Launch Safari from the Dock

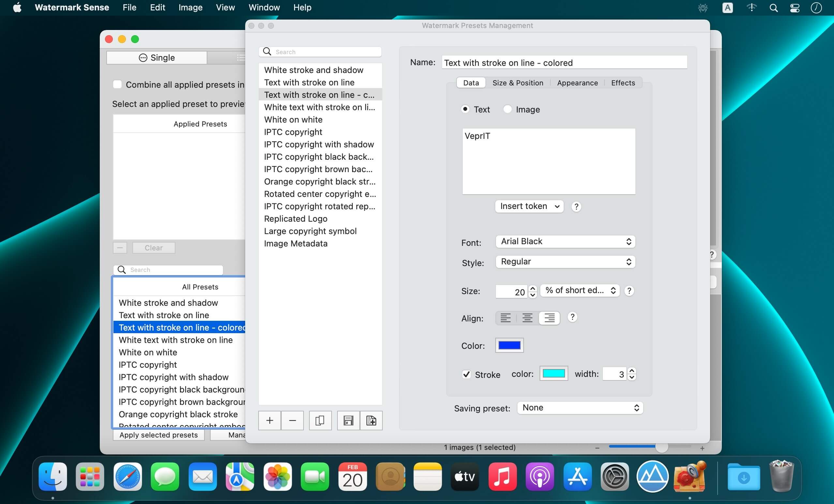pos(127,476)
